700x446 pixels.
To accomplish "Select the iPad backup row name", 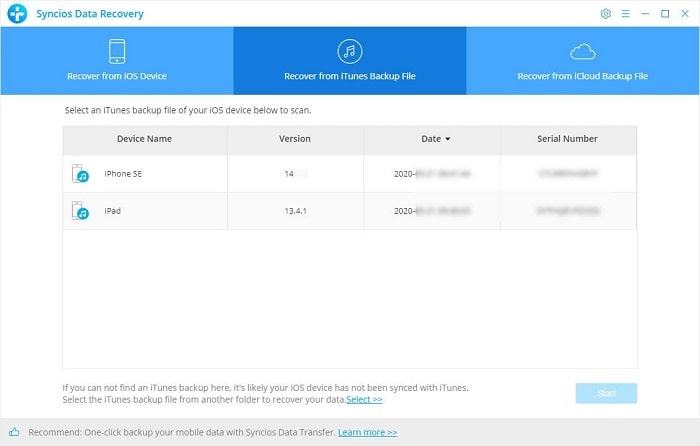I will point(112,211).
